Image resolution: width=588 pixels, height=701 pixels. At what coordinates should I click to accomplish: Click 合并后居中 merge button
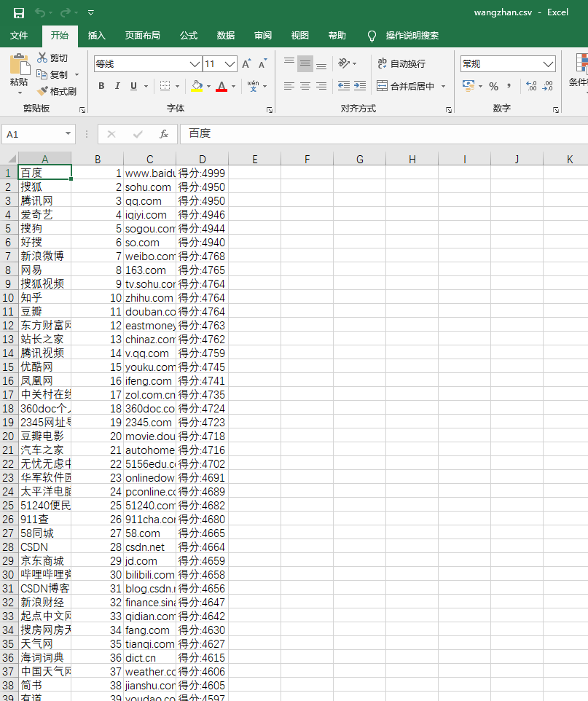pyautogui.click(x=406, y=86)
